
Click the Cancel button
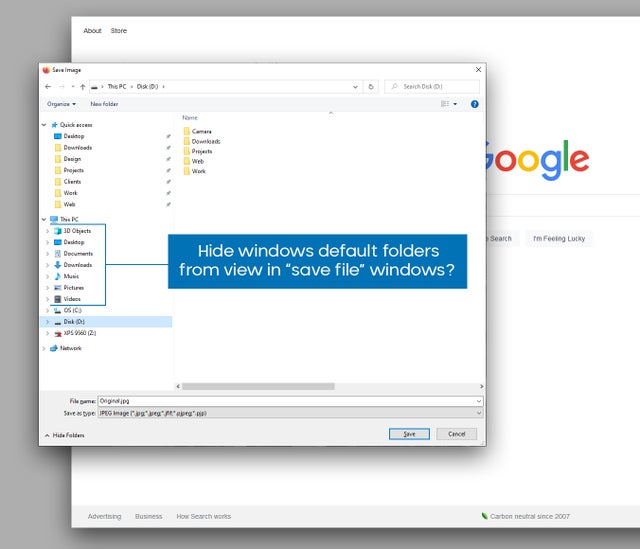click(456, 434)
